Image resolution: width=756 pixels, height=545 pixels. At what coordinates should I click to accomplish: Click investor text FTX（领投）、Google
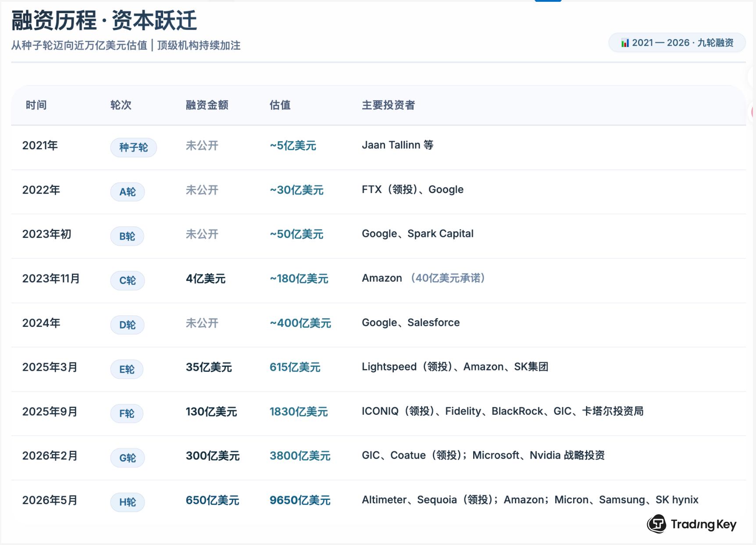[413, 189]
